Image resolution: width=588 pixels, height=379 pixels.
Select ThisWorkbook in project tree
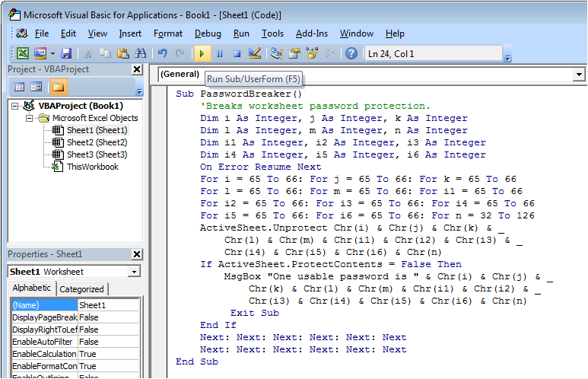coord(93,167)
